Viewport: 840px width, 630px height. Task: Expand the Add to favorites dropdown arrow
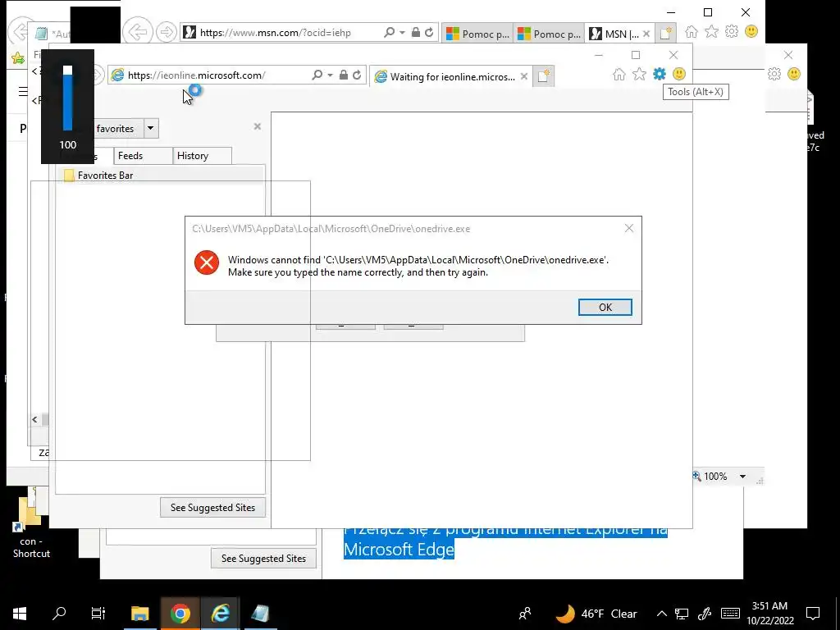(151, 128)
